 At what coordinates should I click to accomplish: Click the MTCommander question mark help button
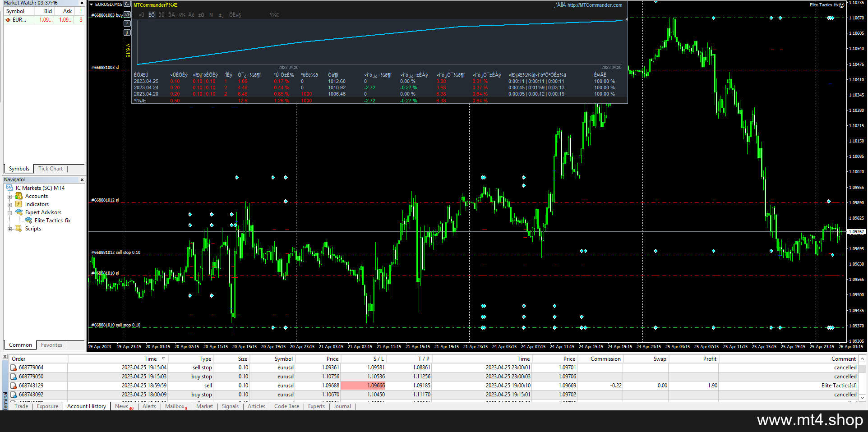pos(127,23)
